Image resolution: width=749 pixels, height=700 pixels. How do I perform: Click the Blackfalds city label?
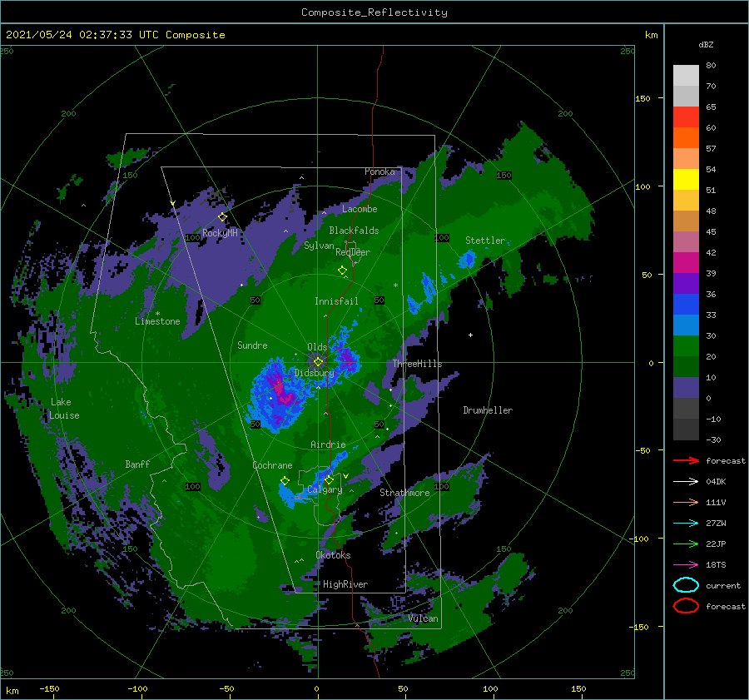354,231
